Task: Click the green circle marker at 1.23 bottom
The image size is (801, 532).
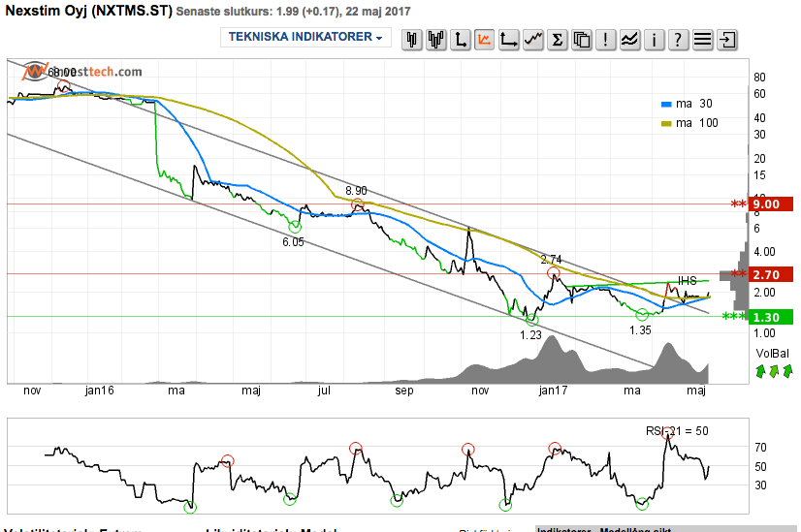Action: tap(531, 320)
